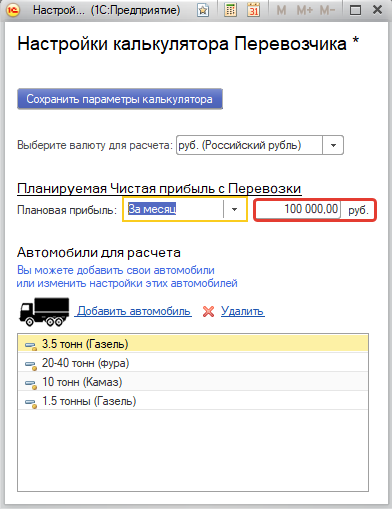Click the M+ memory add button
The height and width of the screenshot is (509, 392).
click(305, 10)
